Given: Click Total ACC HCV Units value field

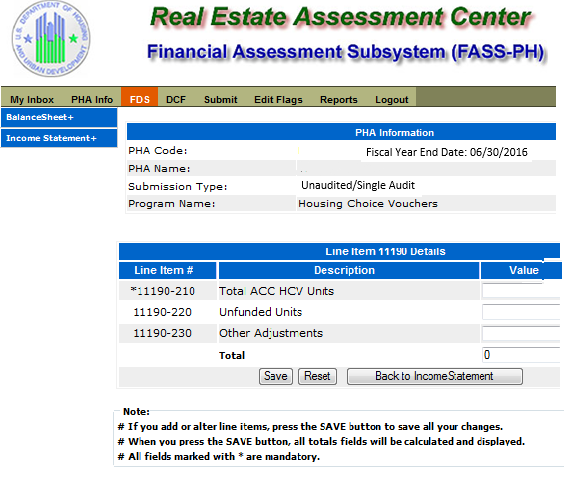Looking at the screenshot, I should point(521,291).
